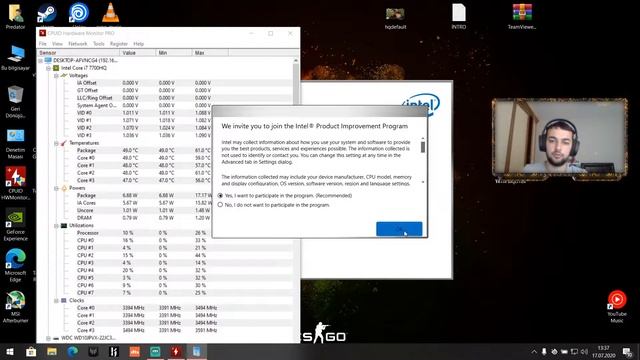Open the Windows Start menu
Viewport: 640px width, 360px height.
(10, 351)
